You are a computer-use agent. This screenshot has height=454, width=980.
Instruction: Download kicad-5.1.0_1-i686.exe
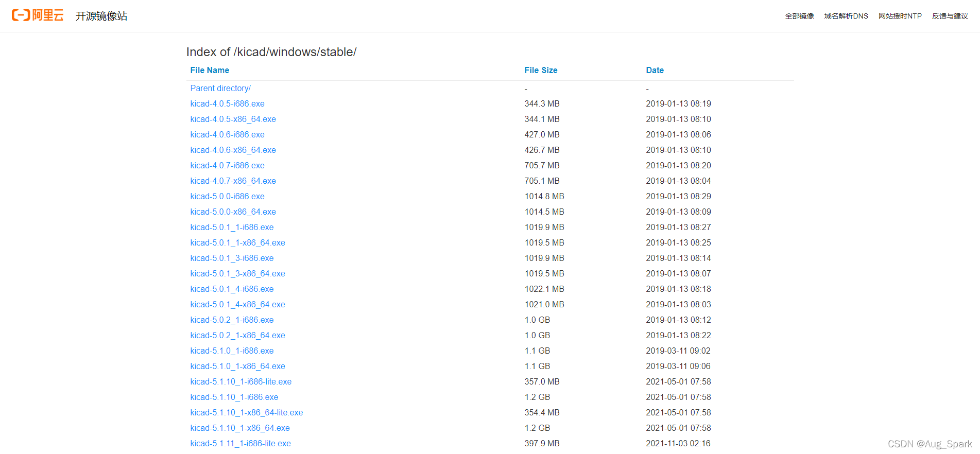point(232,351)
